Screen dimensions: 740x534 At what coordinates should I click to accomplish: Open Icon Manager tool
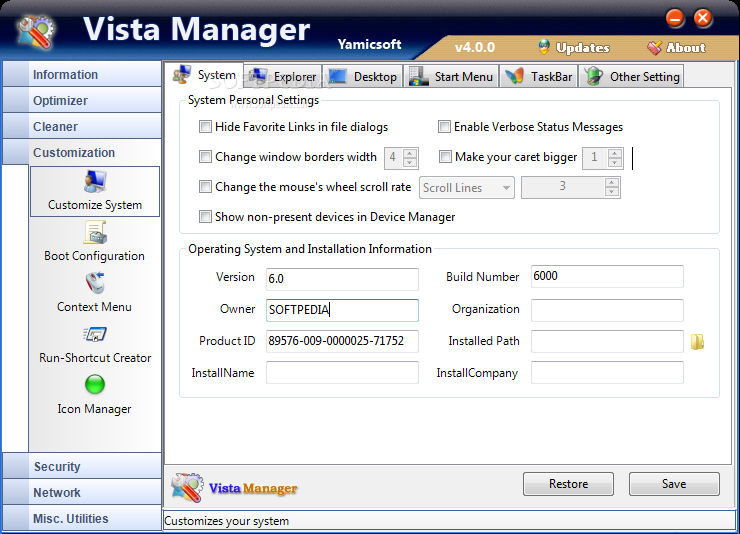(95, 395)
